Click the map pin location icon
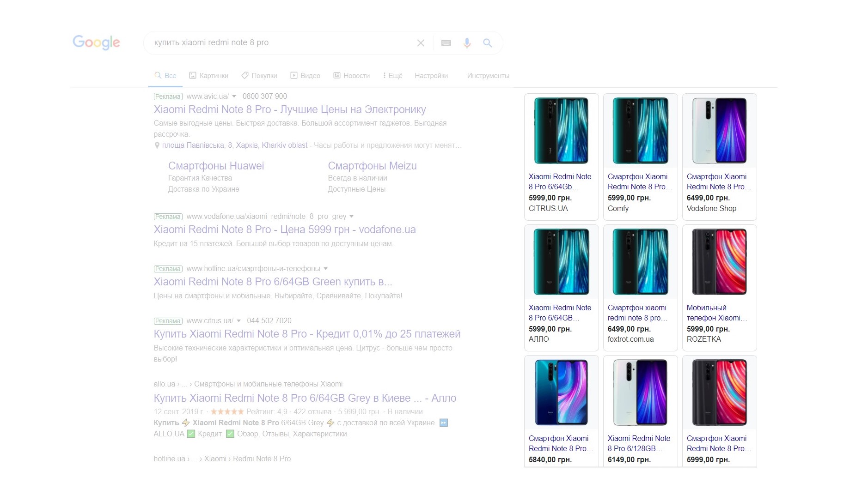This screenshot has height=495, width=868. [x=157, y=145]
